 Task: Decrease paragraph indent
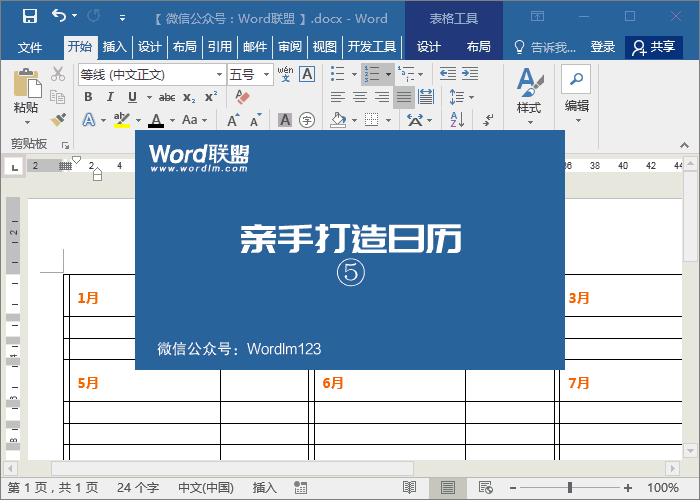pyautogui.click(x=448, y=74)
